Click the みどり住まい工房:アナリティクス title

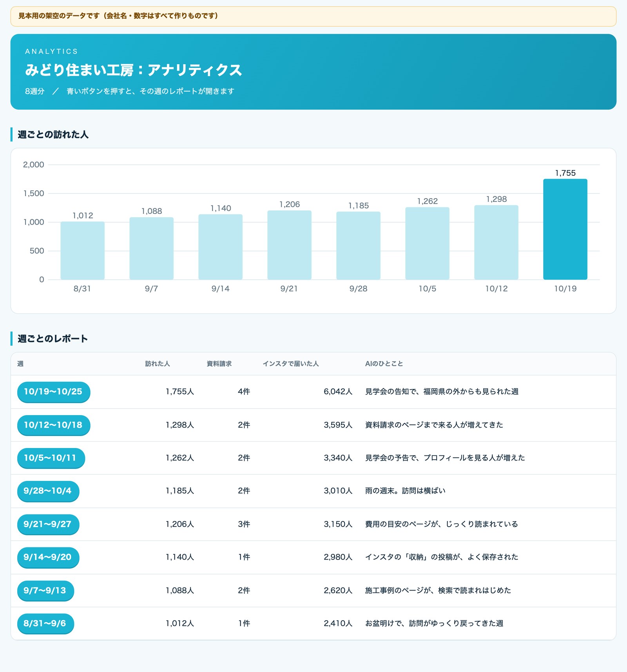click(134, 70)
